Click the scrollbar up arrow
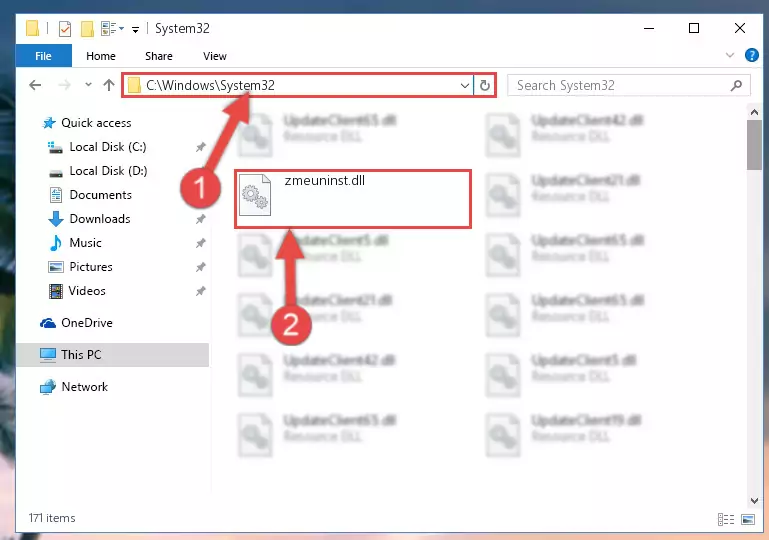Image resolution: width=769 pixels, height=540 pixels. (x=754, y=112)
